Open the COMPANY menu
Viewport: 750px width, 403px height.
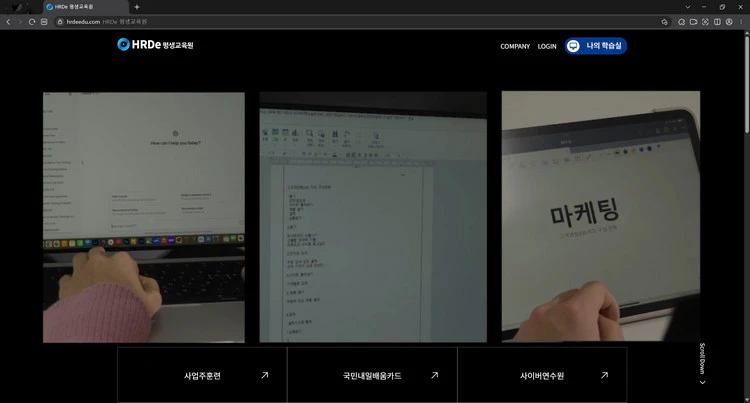[x=515, y=46]
